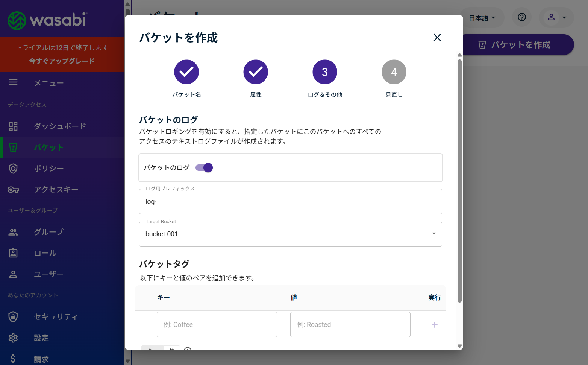The width and height of the screenshot is (588, 365).
Task: Open the Target Bucket dropdown
Action: (x=291, y=234)
